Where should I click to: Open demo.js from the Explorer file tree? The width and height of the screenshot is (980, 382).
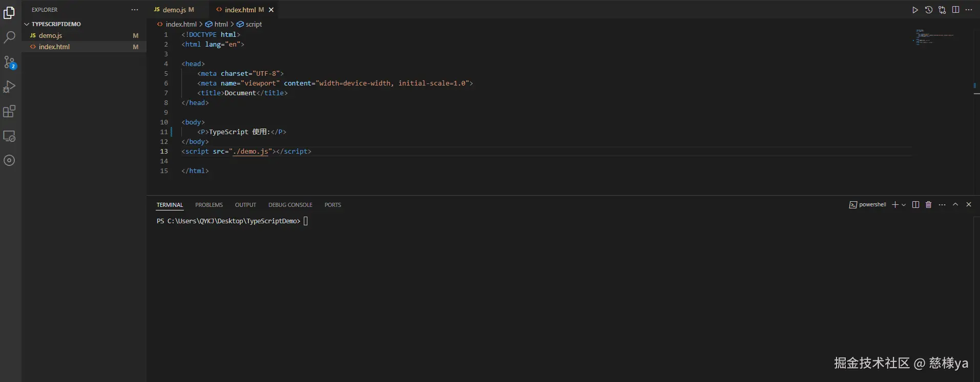50,35
